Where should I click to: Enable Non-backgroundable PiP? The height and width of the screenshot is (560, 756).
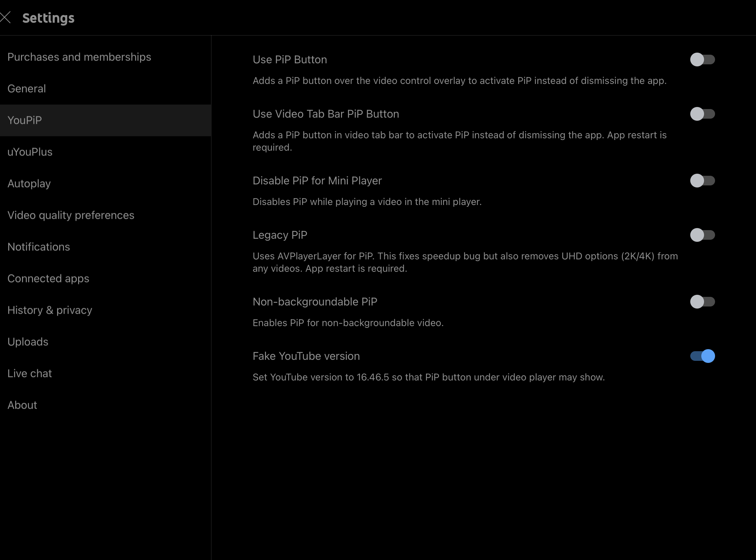pyautogui.click(x=703, y=302)
